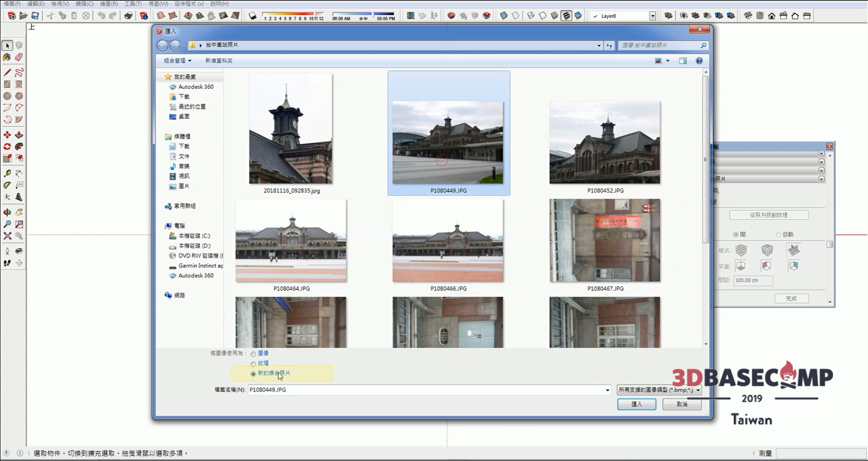Activate the Orbit camera tool

tap(7, 212)
